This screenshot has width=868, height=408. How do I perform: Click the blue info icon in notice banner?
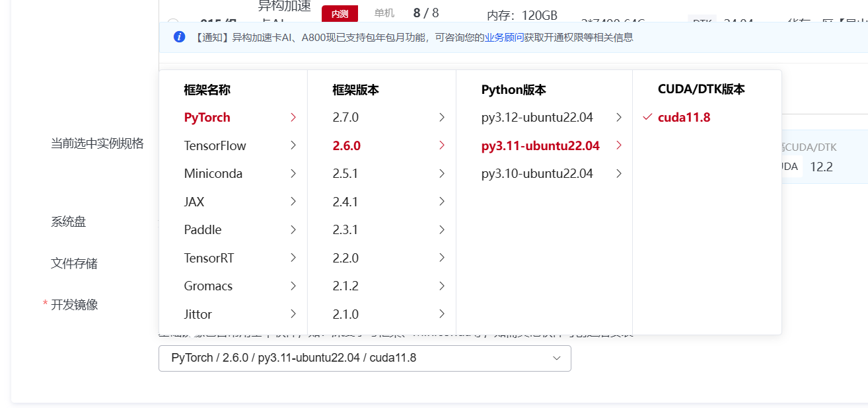coord(179,37)
